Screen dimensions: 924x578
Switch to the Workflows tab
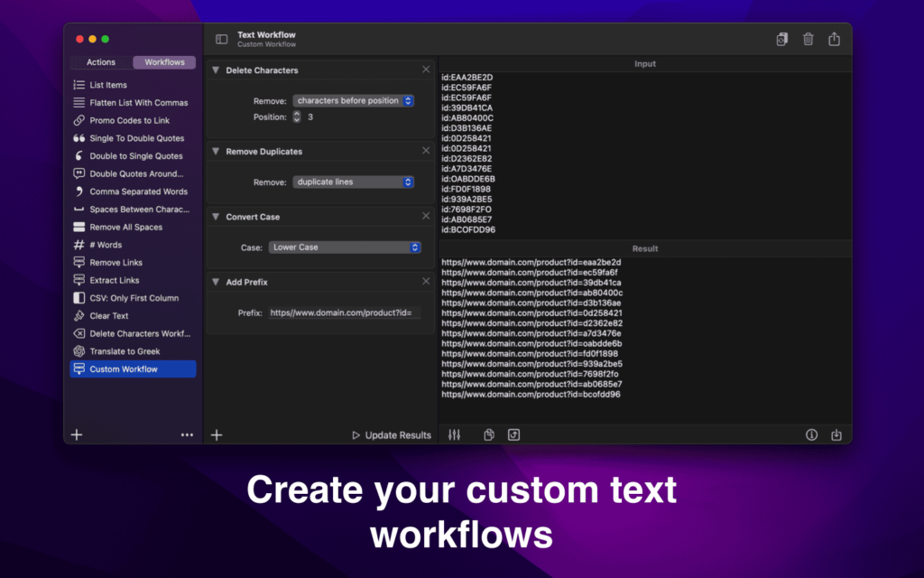pyautogui.click(x=163, y=61)
